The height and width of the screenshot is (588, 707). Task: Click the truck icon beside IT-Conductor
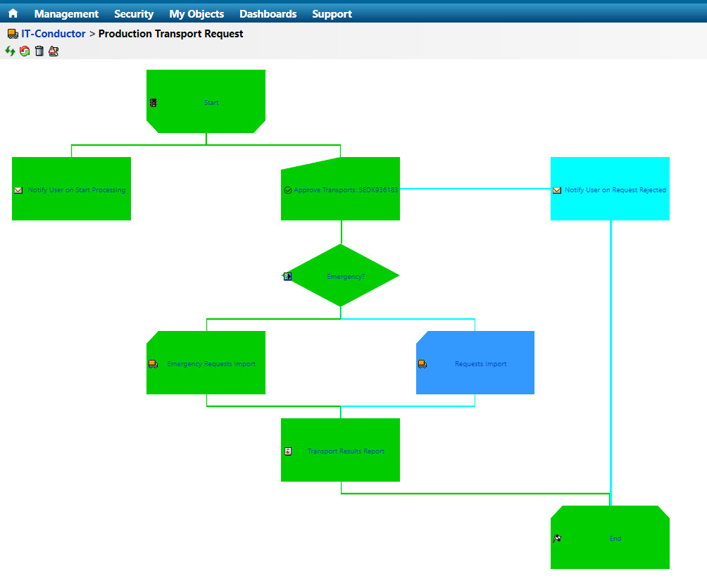pos(13,34)
